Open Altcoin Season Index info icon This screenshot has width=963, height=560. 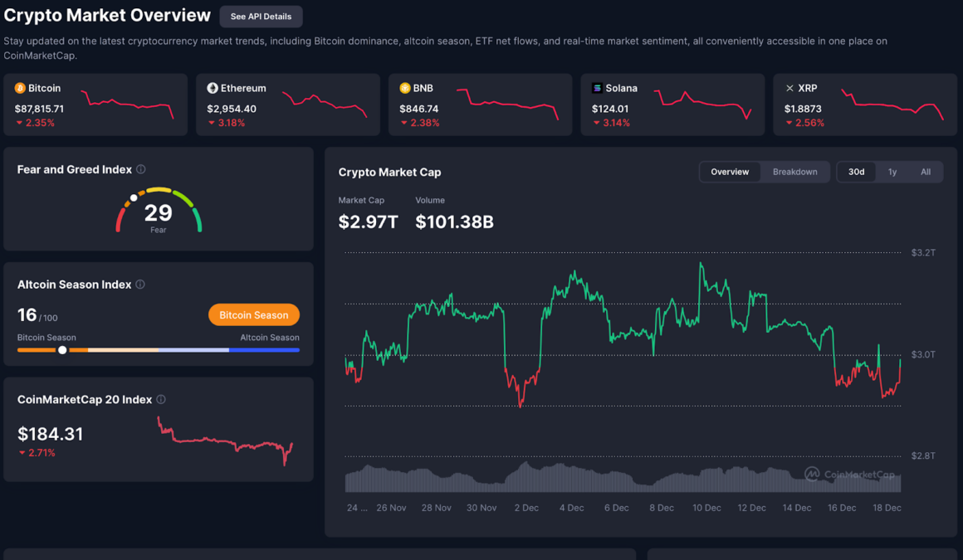(x=140, y=285)
